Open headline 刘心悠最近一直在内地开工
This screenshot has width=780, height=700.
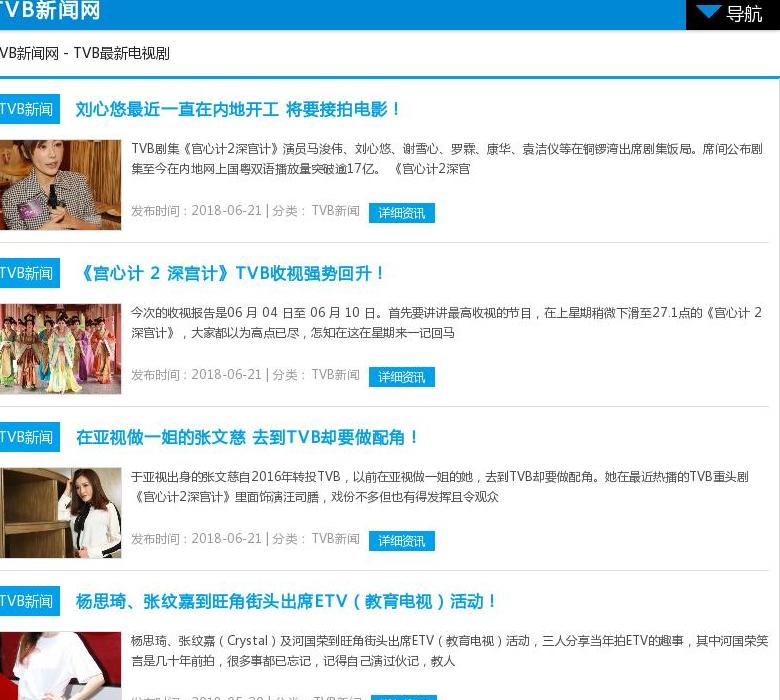pyautogui.click(x=238, y=109)
